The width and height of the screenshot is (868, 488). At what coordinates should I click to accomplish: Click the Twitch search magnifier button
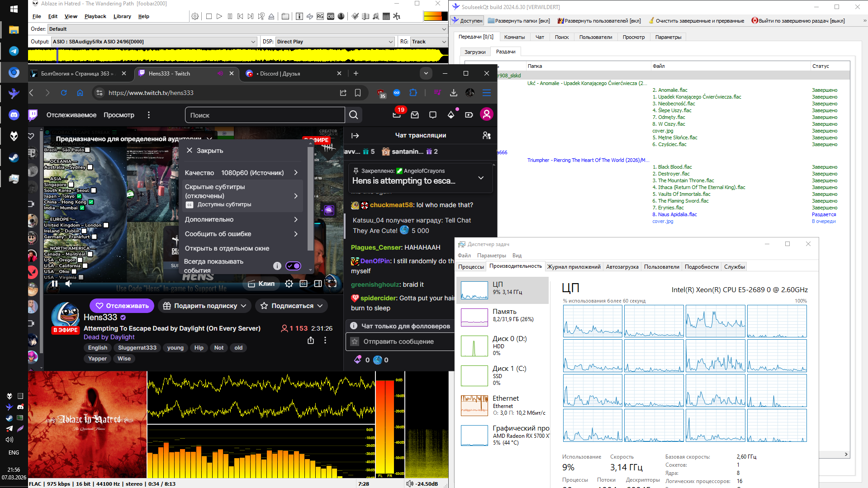(x=354, y=115)
